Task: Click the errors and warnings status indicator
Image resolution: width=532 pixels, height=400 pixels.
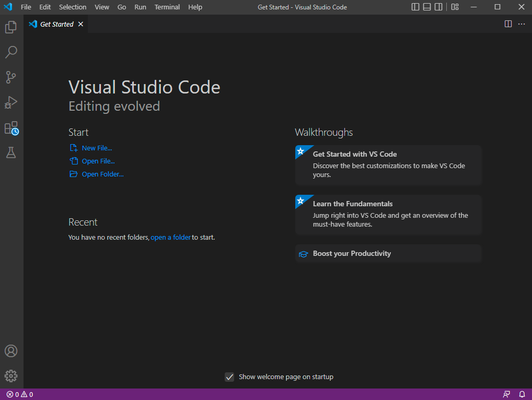Action: click(20, 394)
